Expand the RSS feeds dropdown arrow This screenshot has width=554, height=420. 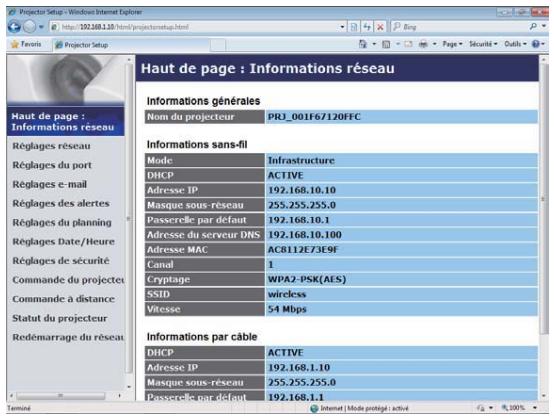(397, 44)
